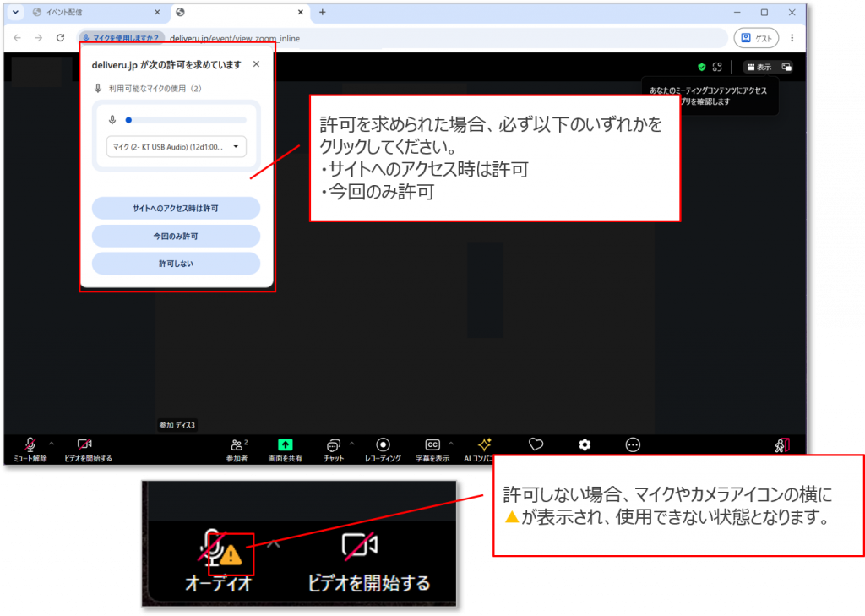Start recording with レコーディング icon
Viewport: 865px width, 616px height.
coord(383,444)
